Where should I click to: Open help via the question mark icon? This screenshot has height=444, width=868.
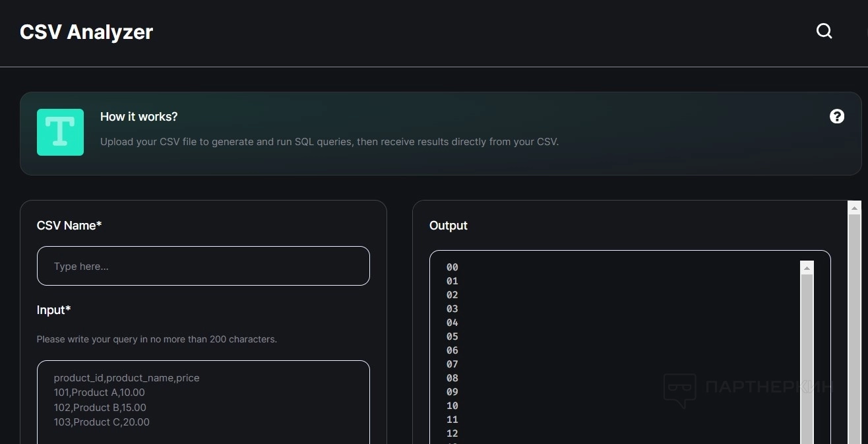[x=836, y=117]
